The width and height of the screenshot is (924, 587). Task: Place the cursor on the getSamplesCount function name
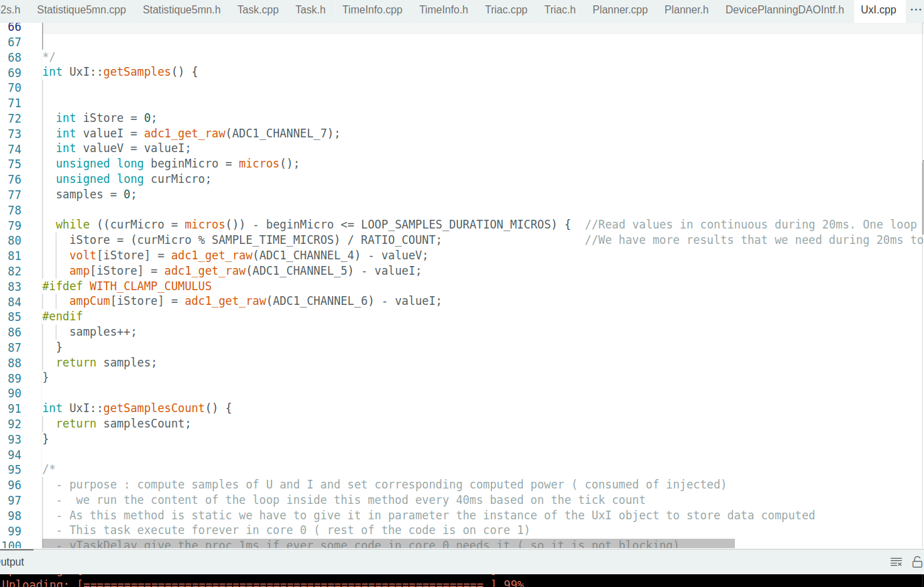pyautogui.click(x=154, y=408)
